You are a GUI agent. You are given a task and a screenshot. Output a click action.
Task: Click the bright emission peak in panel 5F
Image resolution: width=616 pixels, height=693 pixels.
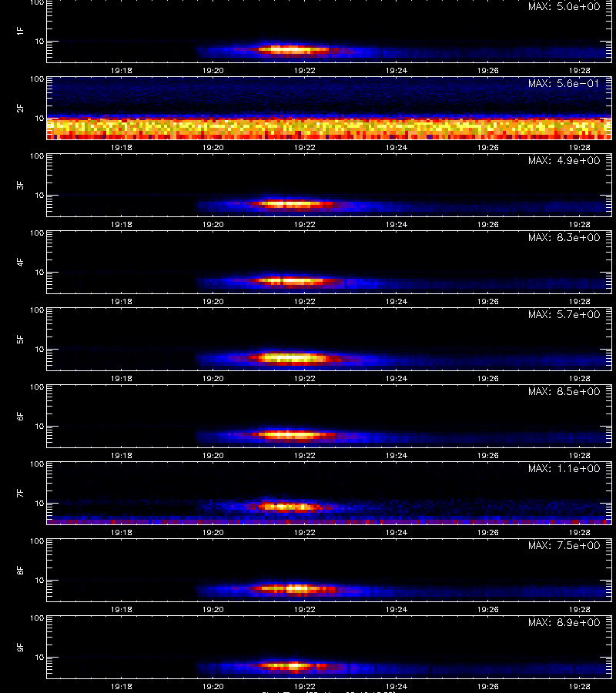(292, 357)
